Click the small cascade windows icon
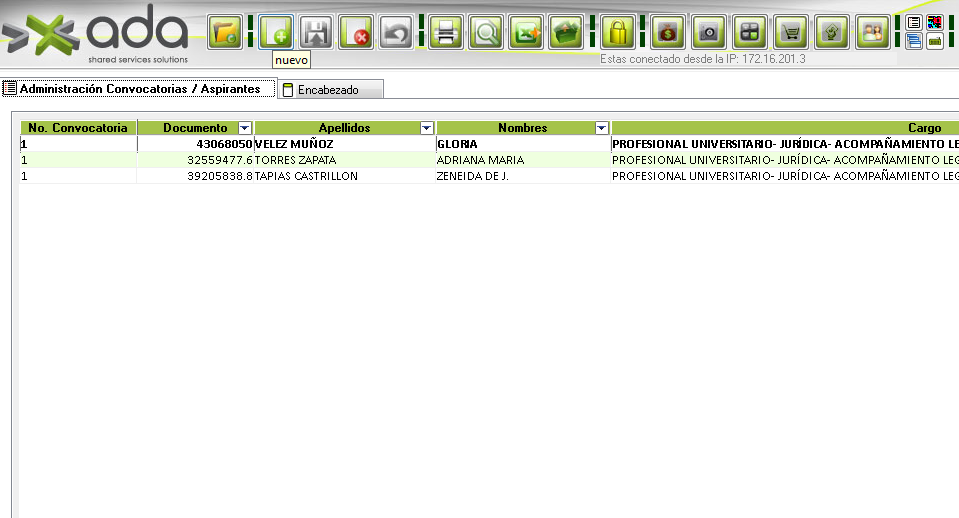Image resolution: width=959 pixels, height=518 pixels. (914, 42)
